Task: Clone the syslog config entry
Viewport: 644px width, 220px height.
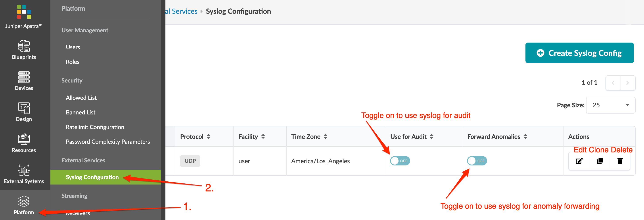Action: tap(600, 161)
